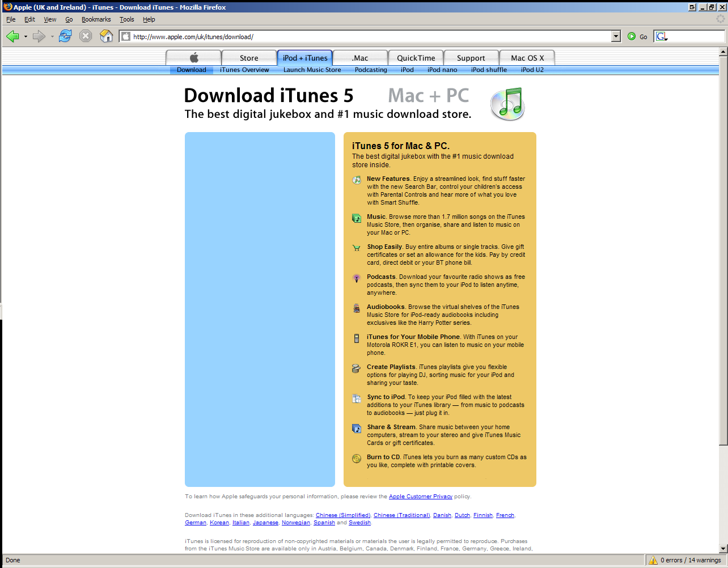728x568 pixels.
Task: Click the Burn to CD disc icon
Action: (357, 459)
